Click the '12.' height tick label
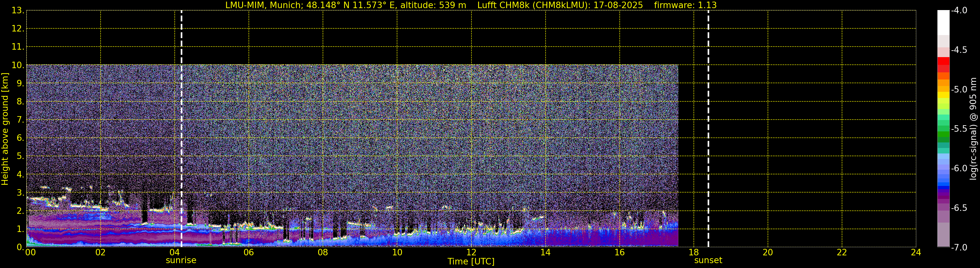 coord(18,29)
